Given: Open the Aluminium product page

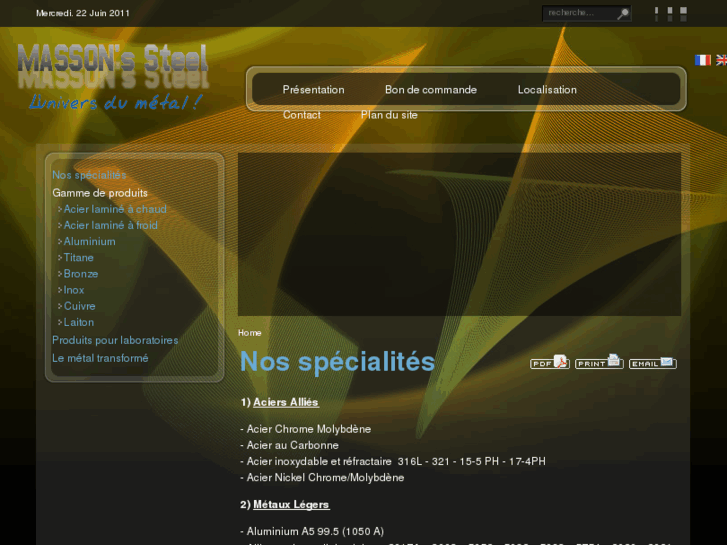Looking at the screenshot, I should click(89, 242).
